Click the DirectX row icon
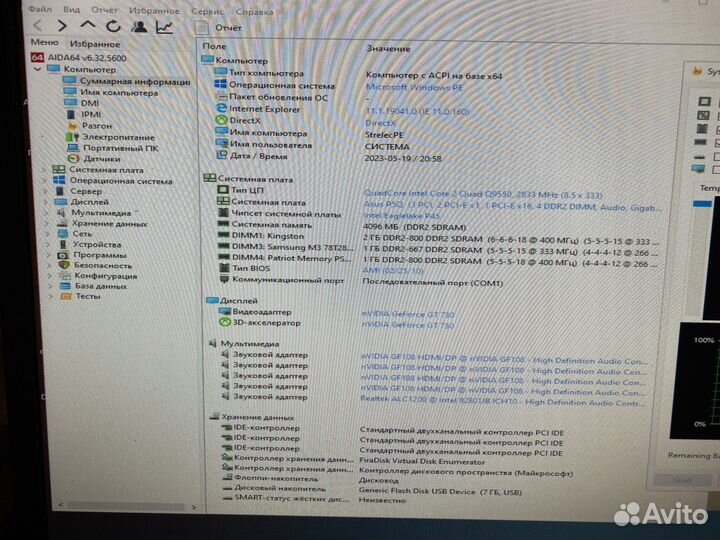This screenshot has width=720, height=540. point(222,120)
